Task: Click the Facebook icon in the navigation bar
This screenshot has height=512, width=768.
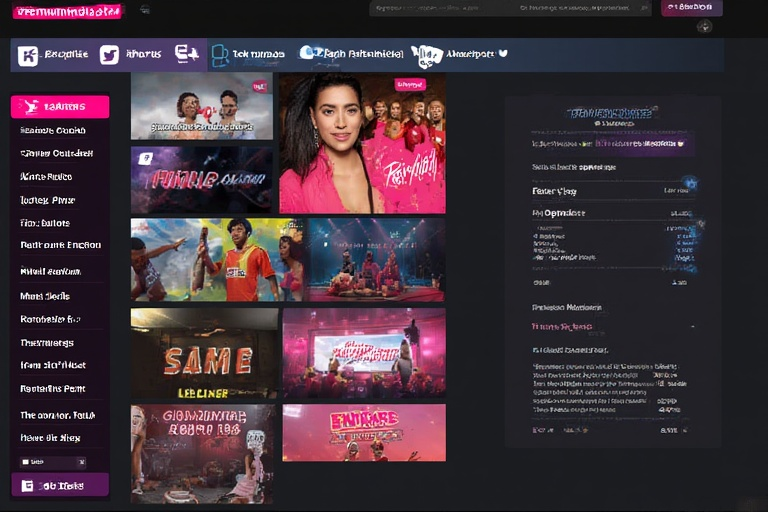Action: click(x=28, y=55)
